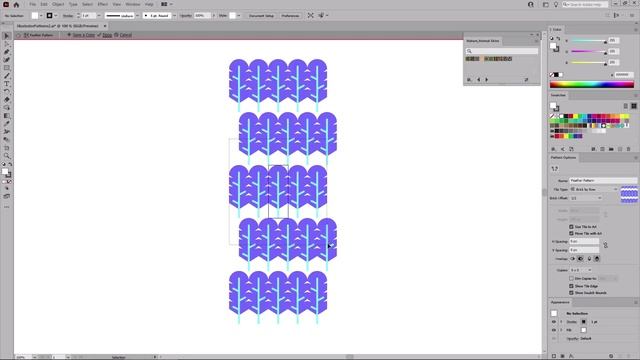Open the fill color dropdown in control bar
This screenshot has height=360, width=640.
(41, 16)
